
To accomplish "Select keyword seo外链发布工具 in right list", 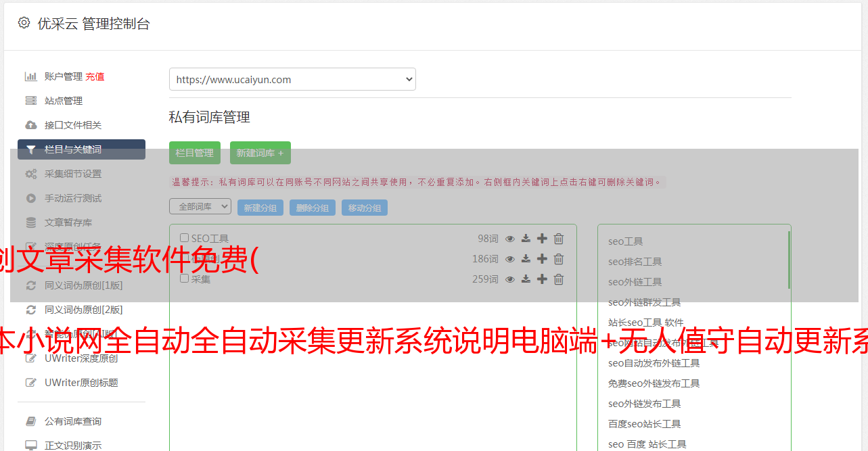I will [645, 404].
